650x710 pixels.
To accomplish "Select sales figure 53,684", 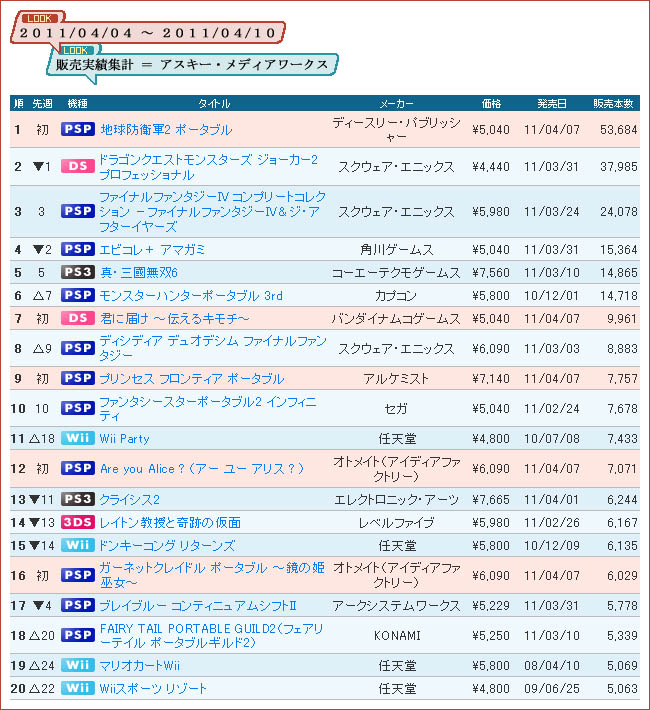I will [619, 130].
